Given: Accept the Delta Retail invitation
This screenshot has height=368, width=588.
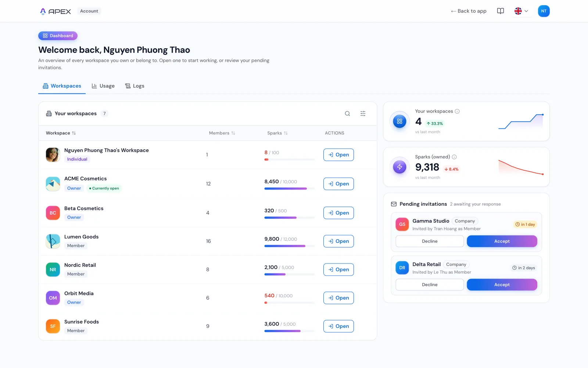Looking at the screenshot, I should point(502,285).
